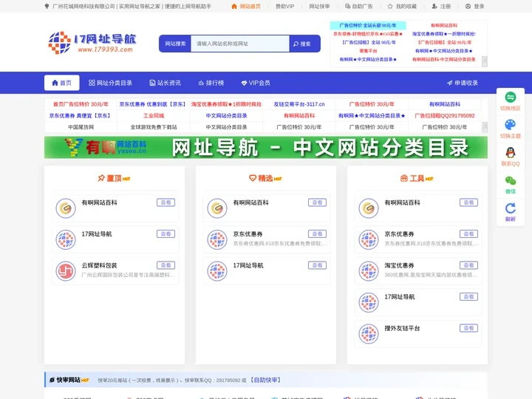
Task: Open VIP会员 navigation tab
Action: 256,83
